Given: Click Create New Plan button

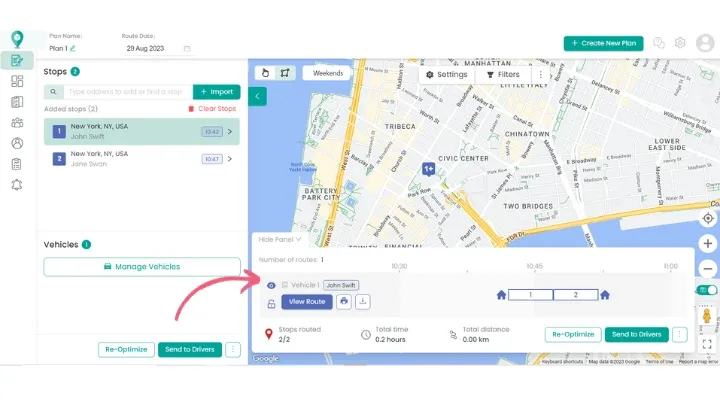Looking at the screenshot, I should click(x=603, y=43).
